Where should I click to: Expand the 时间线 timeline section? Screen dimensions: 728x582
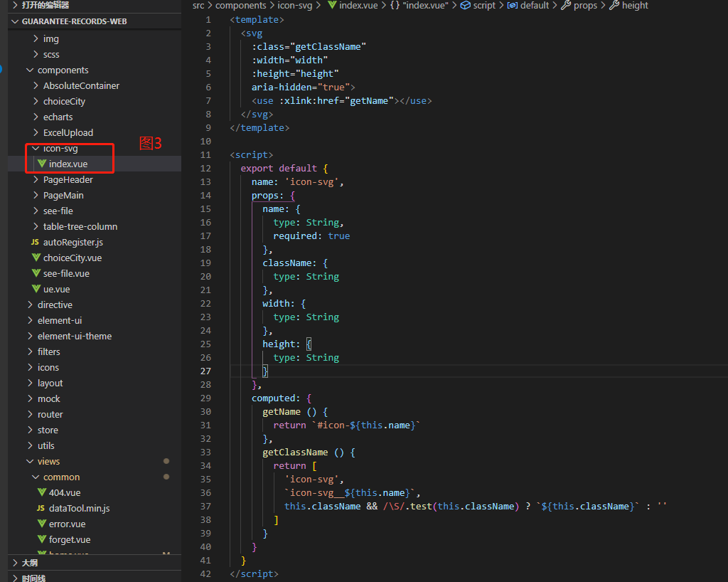(x=16, y=578)
